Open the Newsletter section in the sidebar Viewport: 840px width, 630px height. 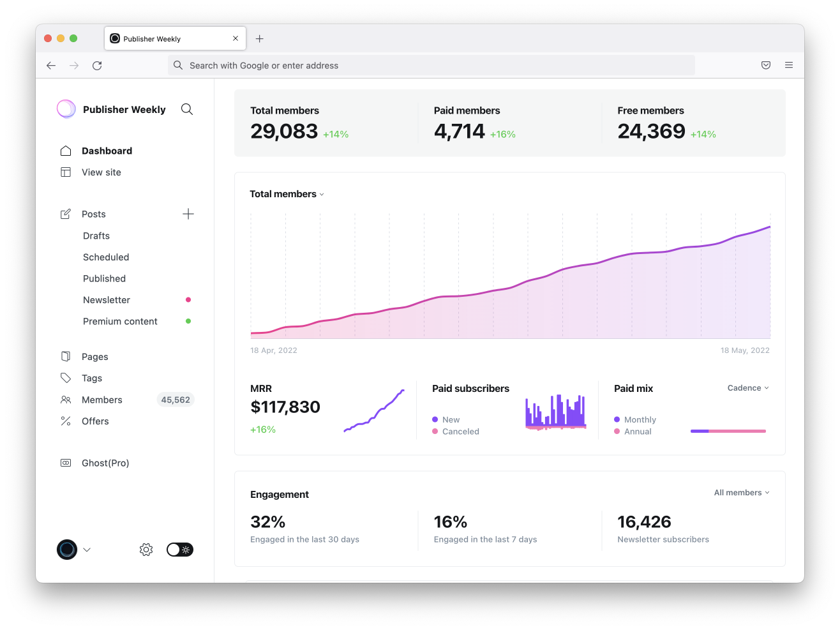point(106,299)
